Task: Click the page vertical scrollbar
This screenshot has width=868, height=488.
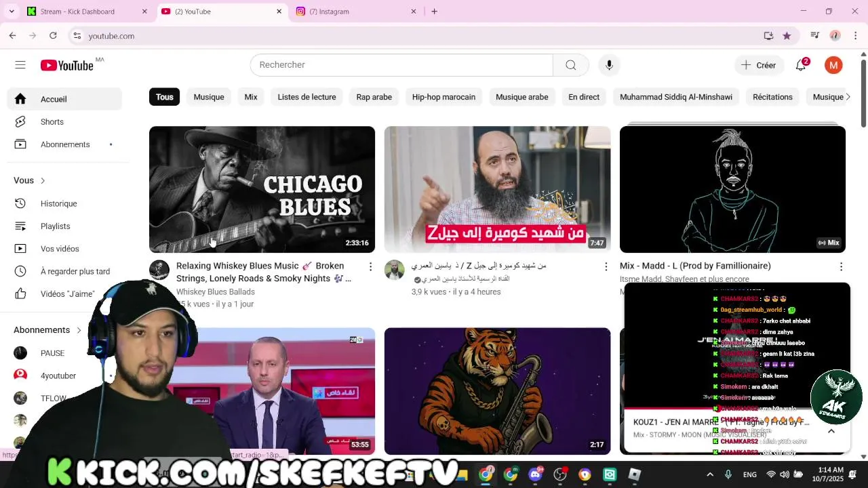Action: click(x=863, y=93)
